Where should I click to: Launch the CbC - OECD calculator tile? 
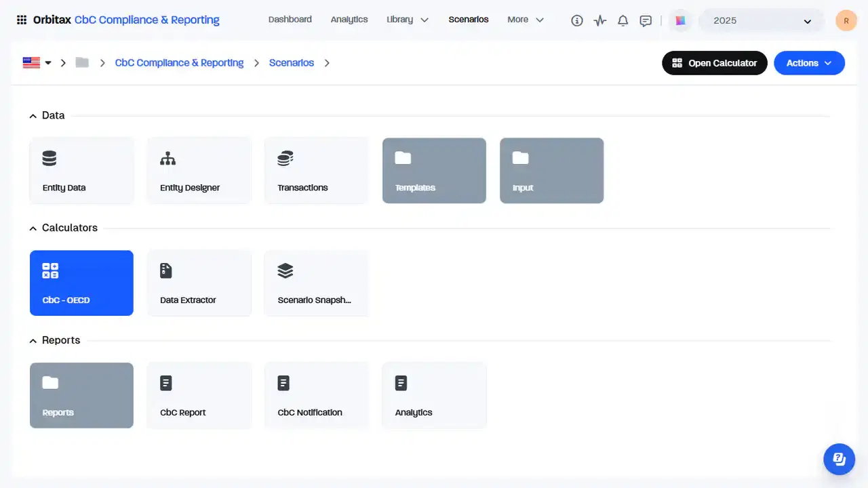click(x=81, y=283)
